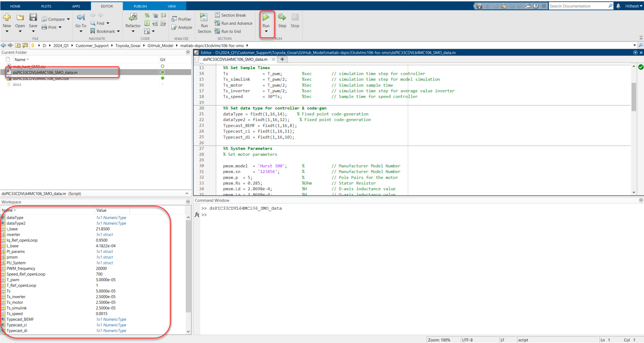Insert a Section Break
The width and height of the screenshot is (644, 343).
231,15
